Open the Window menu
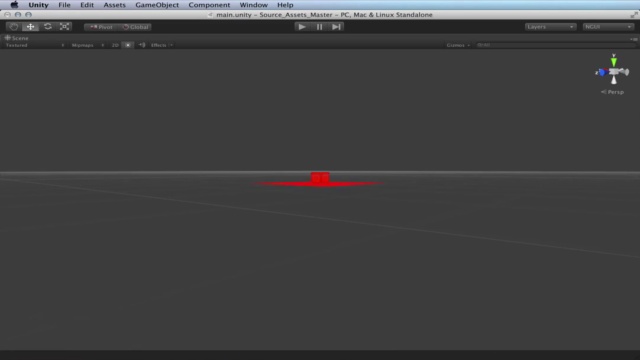 253,5
